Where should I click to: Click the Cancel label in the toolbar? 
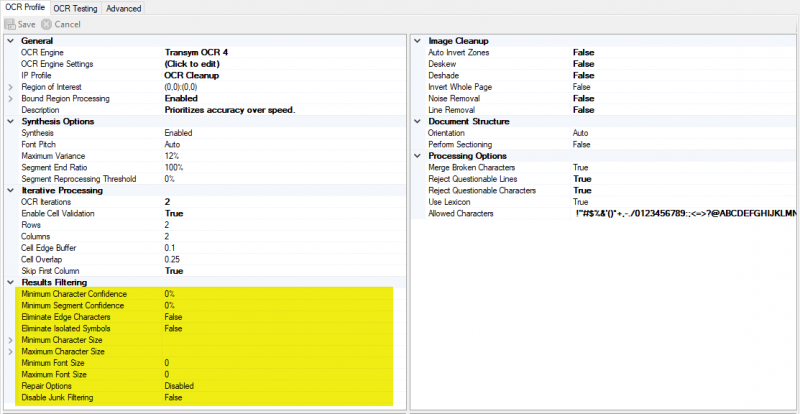tap(67, 24)
